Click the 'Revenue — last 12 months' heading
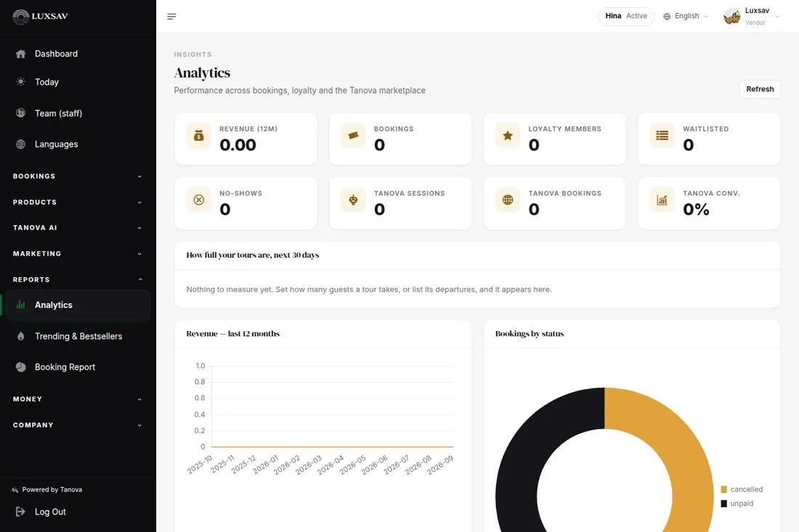Screen dimensions: 799x532 click(x=233, y=333)
